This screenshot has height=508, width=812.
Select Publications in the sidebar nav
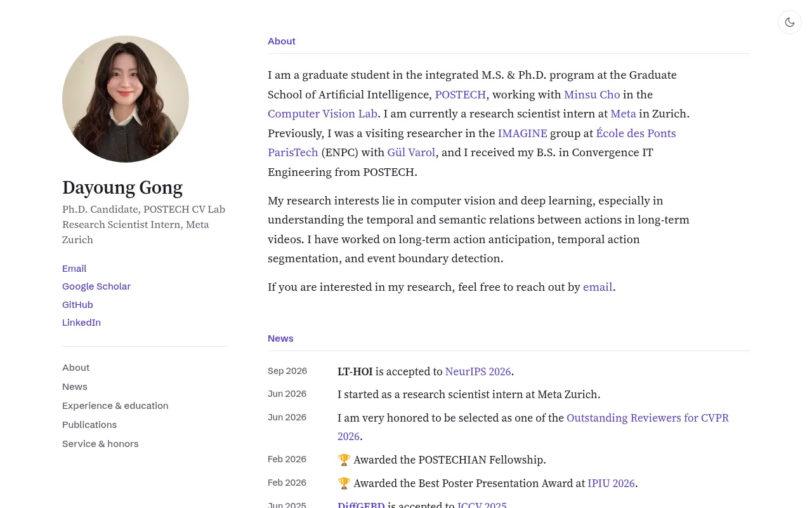click(89, 425)
